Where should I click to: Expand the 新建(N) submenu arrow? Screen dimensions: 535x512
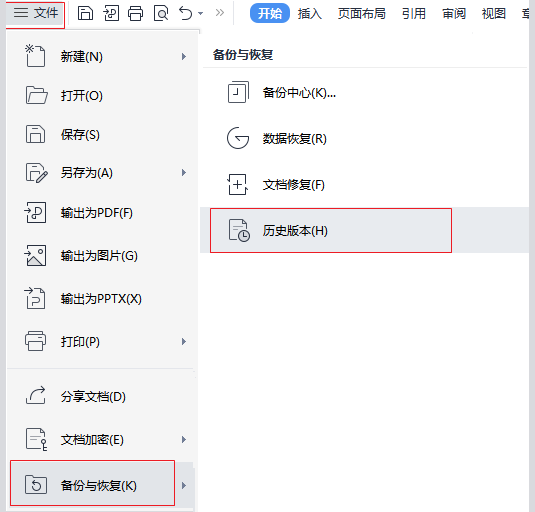pos(184,56)
